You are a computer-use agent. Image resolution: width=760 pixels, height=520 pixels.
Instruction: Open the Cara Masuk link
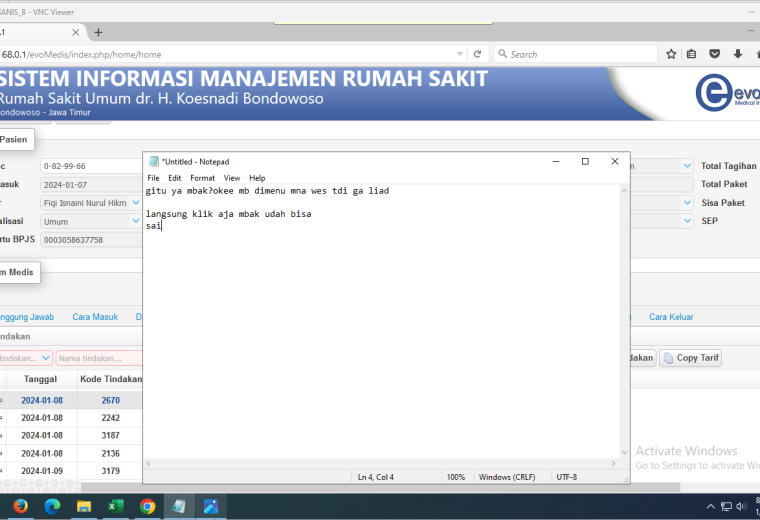point(95,317)
